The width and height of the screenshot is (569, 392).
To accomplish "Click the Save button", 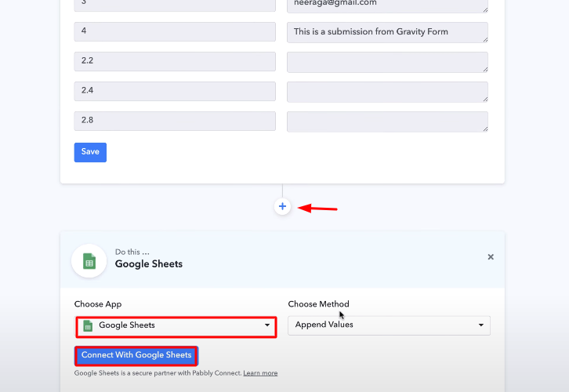I will [x=90, y=152].
